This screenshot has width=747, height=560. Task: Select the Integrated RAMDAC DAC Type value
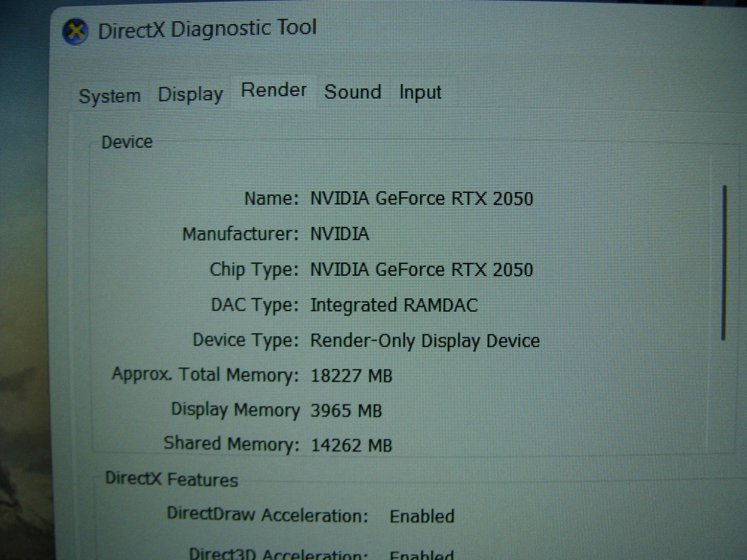coord(394,305)
